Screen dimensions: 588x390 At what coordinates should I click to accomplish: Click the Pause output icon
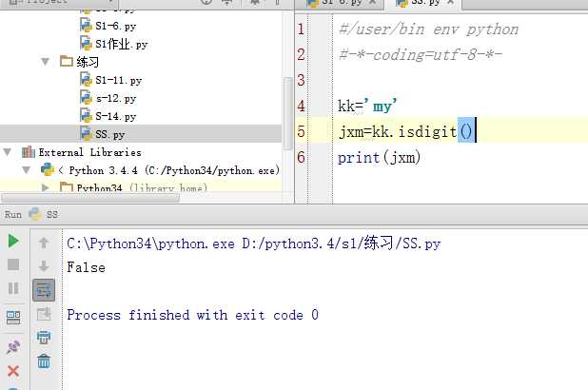pyautogui.click(x=13, y=288)
